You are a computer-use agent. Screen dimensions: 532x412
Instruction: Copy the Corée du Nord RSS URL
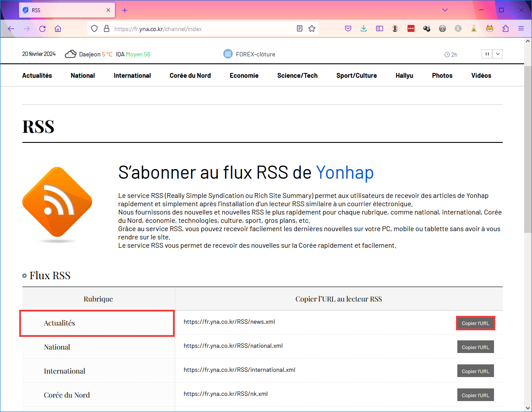coord(475,395)
